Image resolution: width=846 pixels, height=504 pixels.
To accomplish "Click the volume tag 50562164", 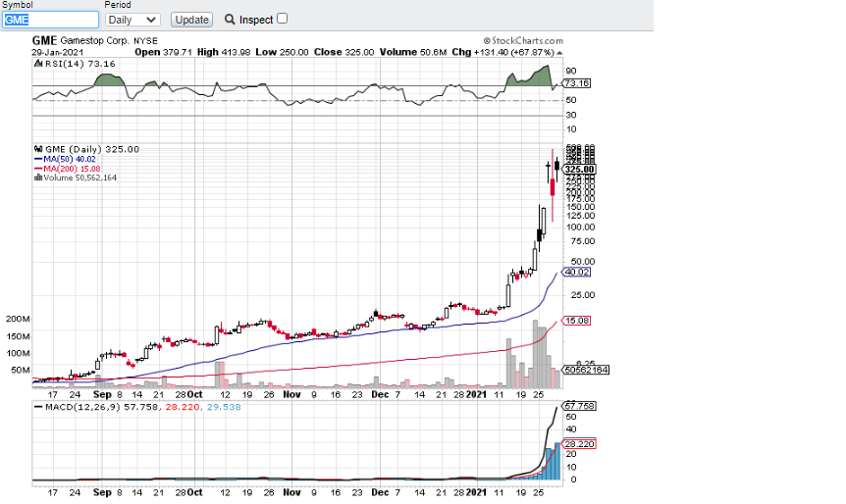I will (585, 370).
